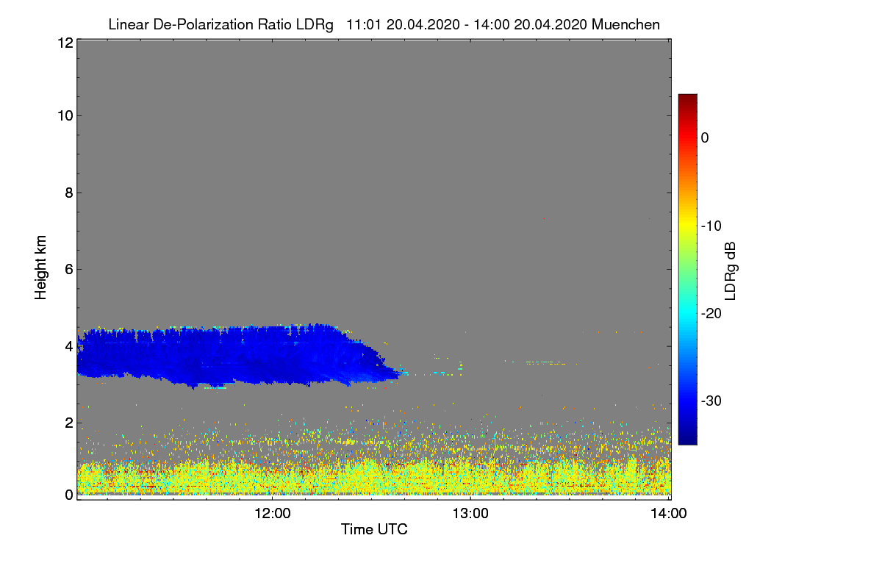Click the 'Muenchen' location label in title
This screenshot has height=588, width=882.
point(625,25)
